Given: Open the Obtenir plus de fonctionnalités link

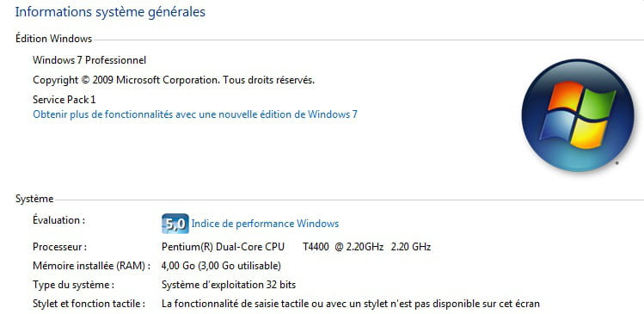Looking at the screenshot, I should click(195, 114).
